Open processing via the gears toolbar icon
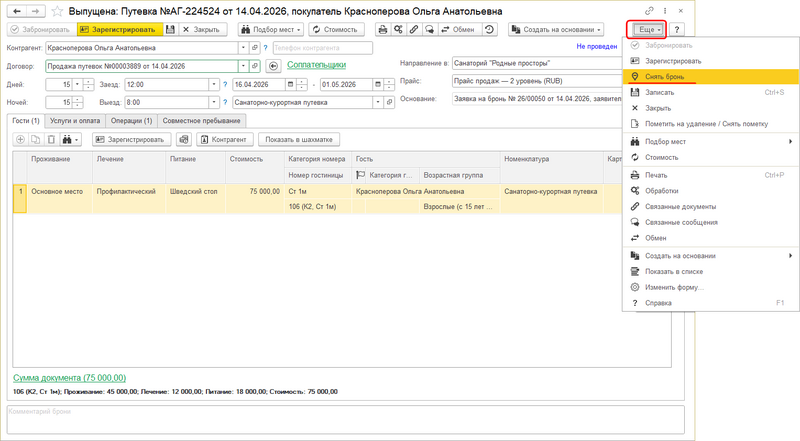 [398, 30]
